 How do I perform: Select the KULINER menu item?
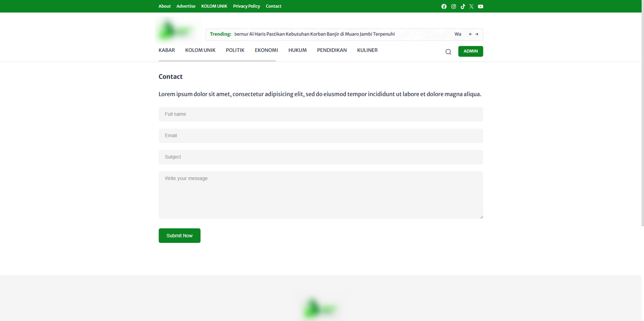tap(367, 50)
